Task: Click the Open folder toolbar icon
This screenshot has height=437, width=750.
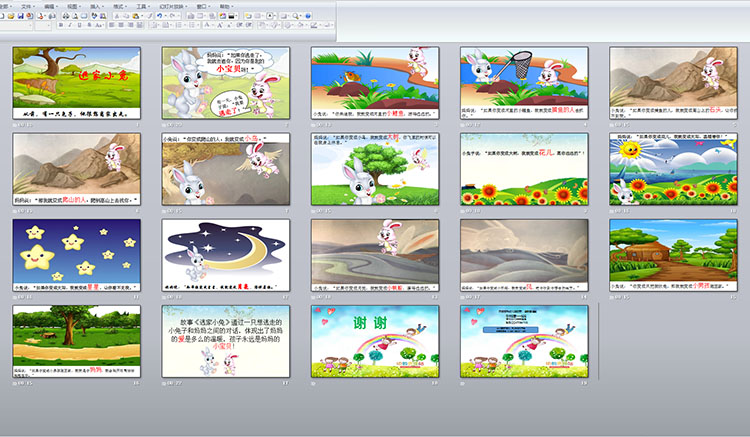Action: tap(11, 16)
